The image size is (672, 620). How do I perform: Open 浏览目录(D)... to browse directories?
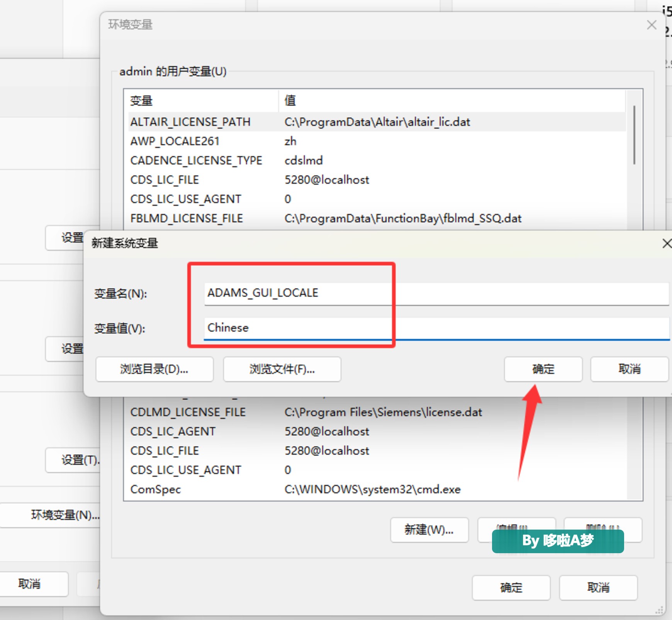[x=154, y=369]
